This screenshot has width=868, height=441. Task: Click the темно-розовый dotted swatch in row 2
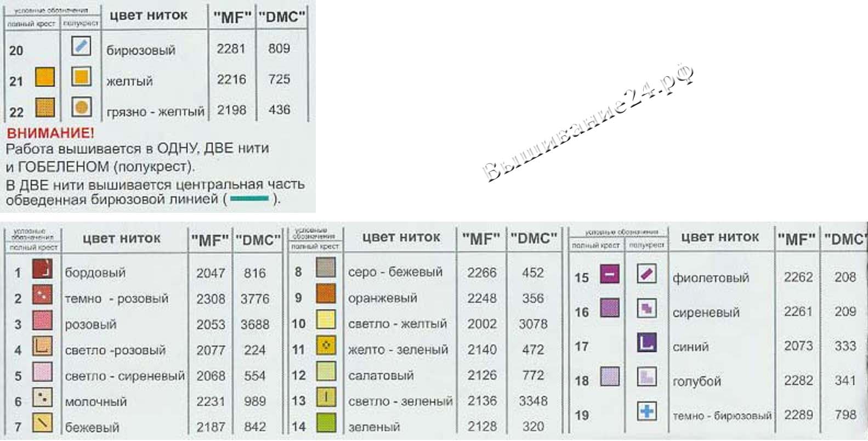click(x=42, y=296)
